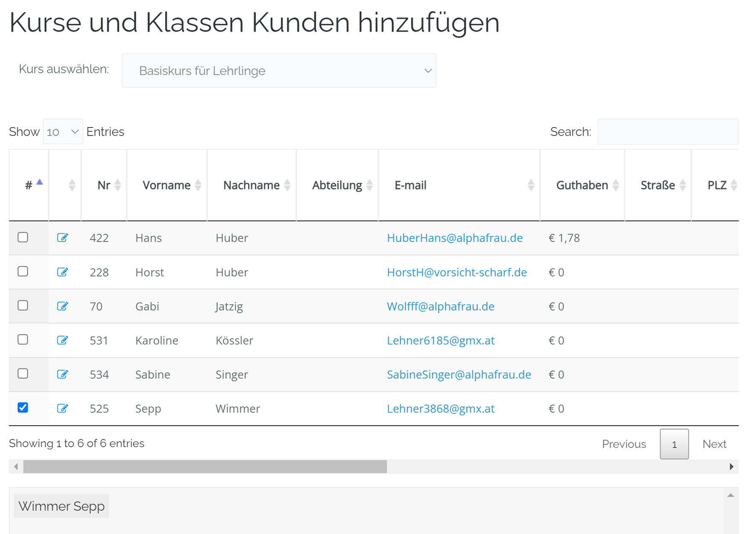
Task: Focus the Search input field
Action: (667, 132)
